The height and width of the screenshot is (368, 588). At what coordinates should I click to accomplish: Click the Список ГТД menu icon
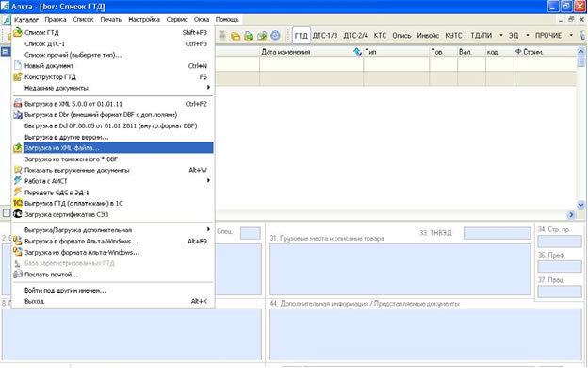(18, 33)
